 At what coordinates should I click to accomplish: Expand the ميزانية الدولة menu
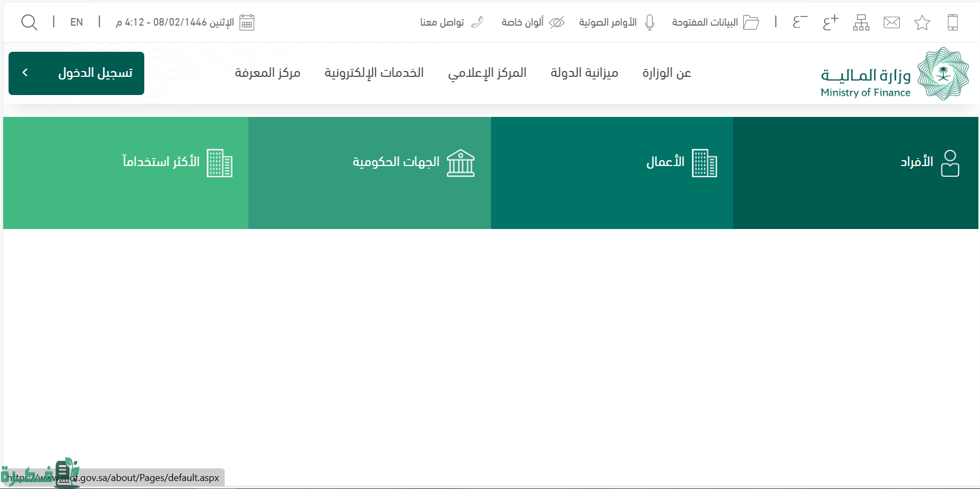tap(584, 73)
